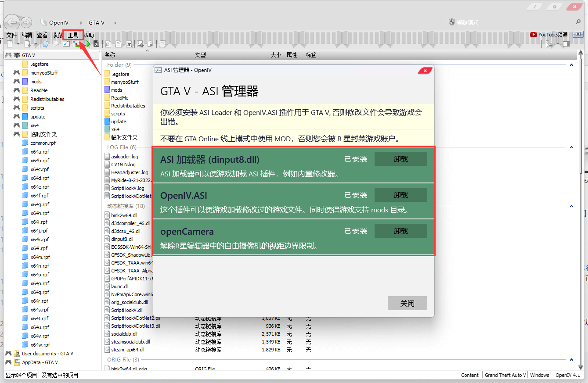Click the view mode list icon
The height and width of the screenshot is (383, 588).
(x=549, y=44)
